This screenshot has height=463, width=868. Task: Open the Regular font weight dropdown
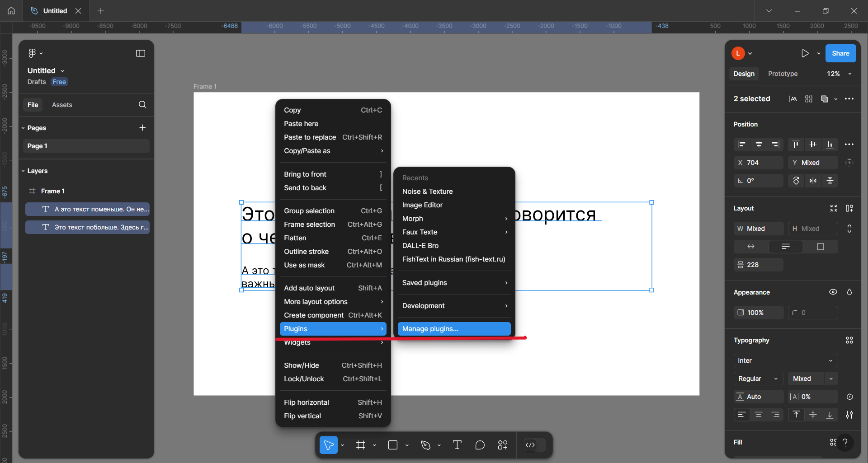[759, 379]
